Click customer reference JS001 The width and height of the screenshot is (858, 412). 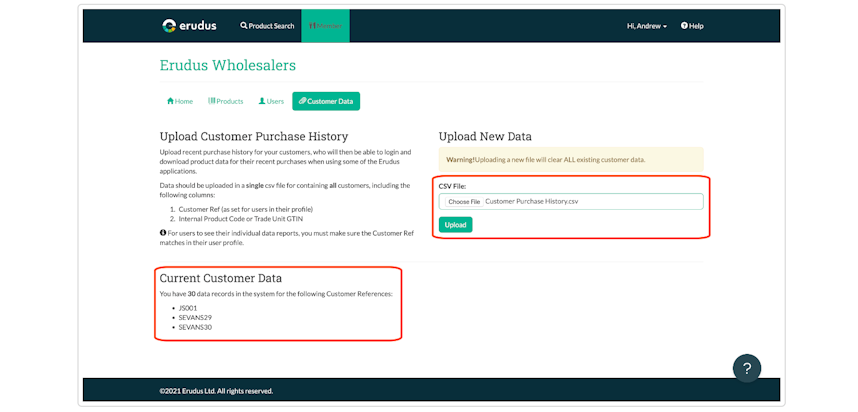pos(188,307)
